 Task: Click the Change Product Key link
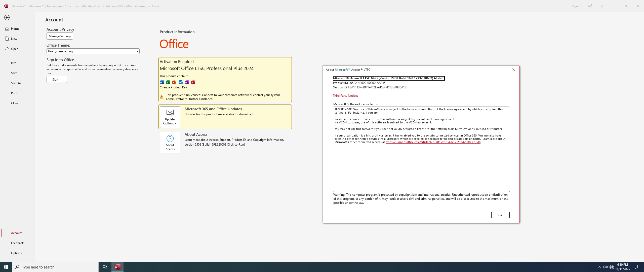click(173, 87)
